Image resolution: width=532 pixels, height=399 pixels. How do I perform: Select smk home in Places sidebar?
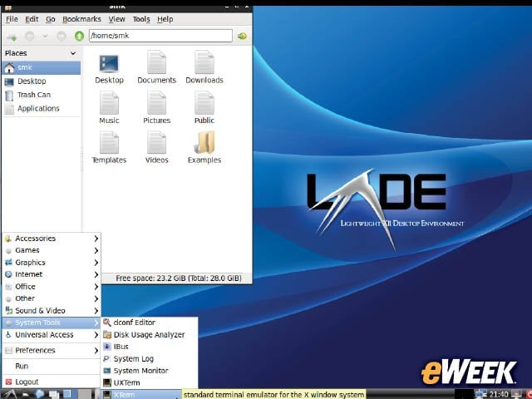pyautogui.click(x=42, y=67)
